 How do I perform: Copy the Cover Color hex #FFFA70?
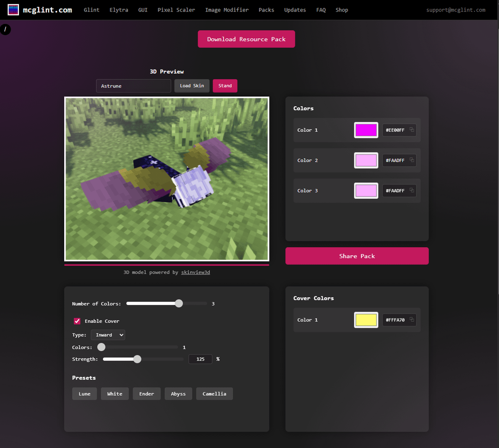[x=411, y=320]
